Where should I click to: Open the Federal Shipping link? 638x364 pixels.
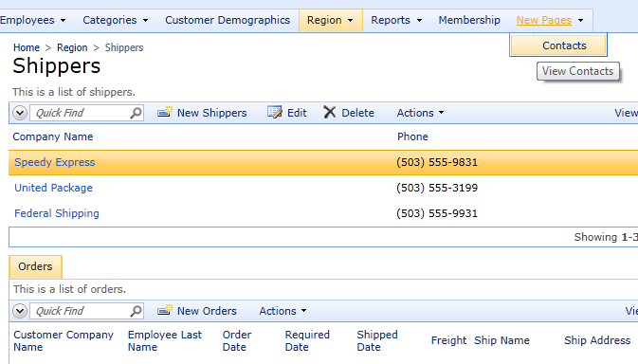(x=57, y=213)
